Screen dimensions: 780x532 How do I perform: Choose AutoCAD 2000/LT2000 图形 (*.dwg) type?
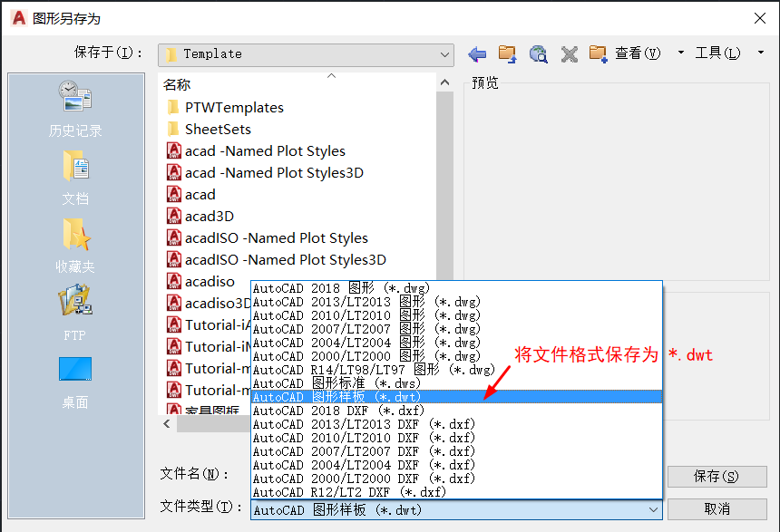pos(456,356)
